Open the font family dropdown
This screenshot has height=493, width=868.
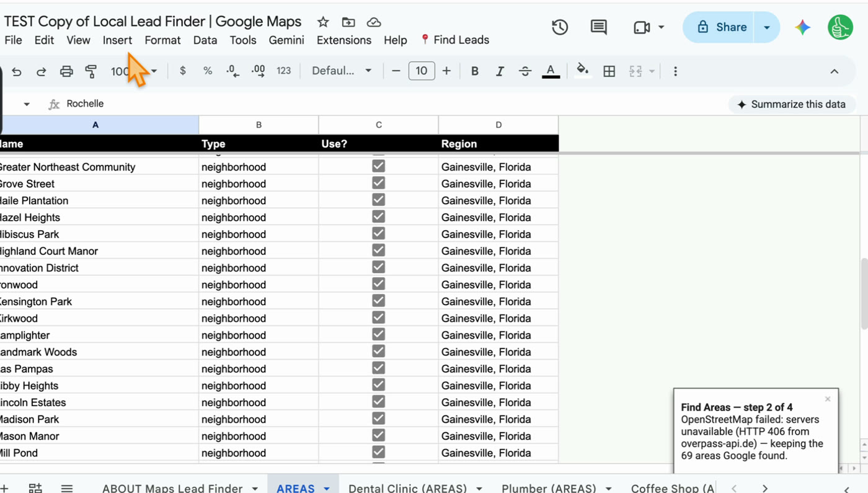[342, 71]
